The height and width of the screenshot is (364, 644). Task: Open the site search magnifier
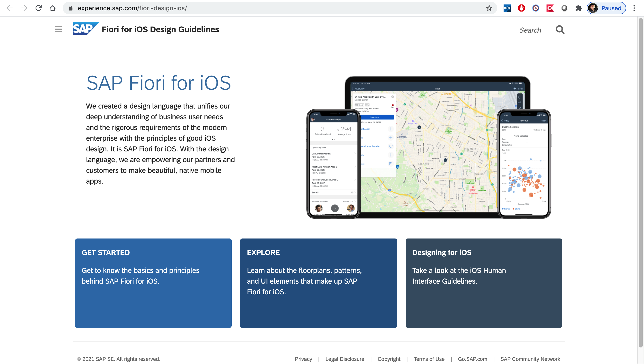(560, 29)
